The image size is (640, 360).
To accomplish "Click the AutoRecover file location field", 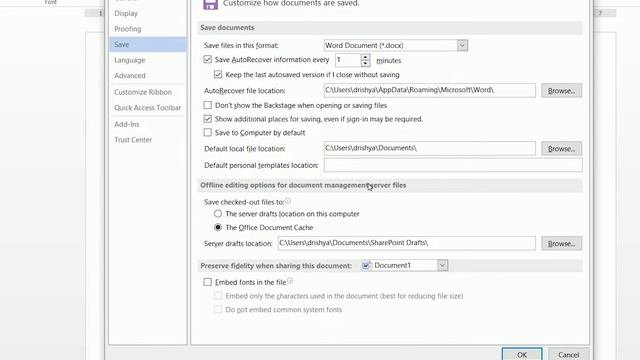I will (429, 90).
